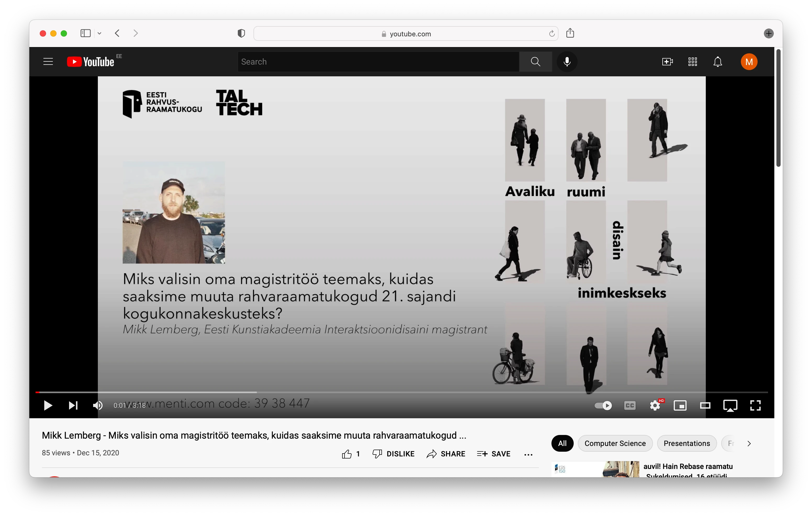The image size is (812, 516).
Task: Click the AirPlay icon in player
Action: pyautogui.click(x=730, y=405)
